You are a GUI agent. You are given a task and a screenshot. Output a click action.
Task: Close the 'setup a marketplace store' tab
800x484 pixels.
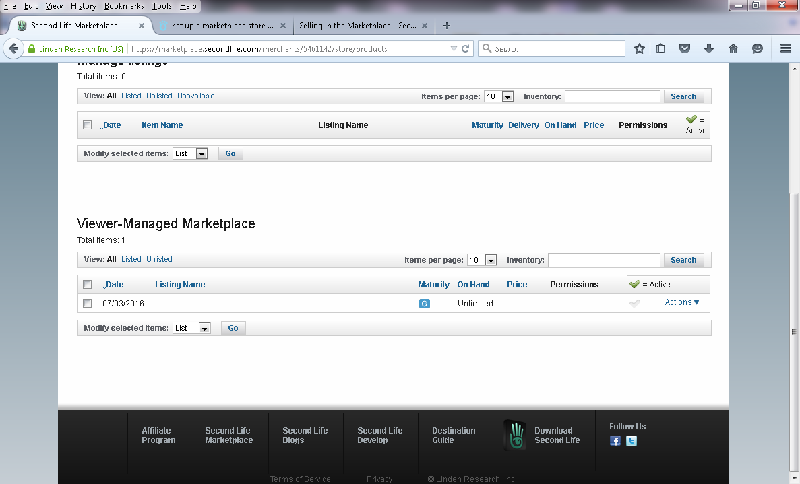tap(283, 25)
